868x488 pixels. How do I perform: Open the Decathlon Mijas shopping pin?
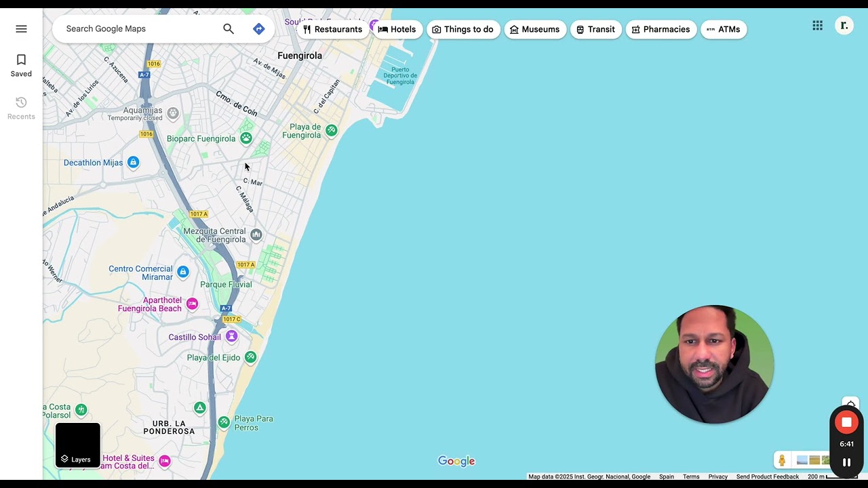tap(133, 162)
